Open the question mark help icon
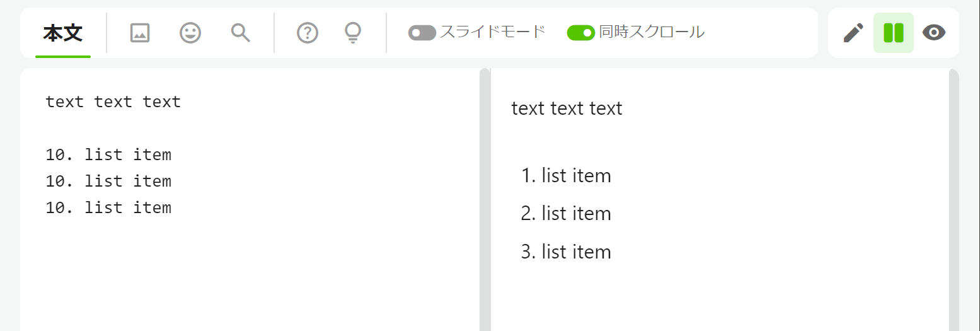Image resolution: width=980 pixels, height=331 pixels. pos(308,33)
